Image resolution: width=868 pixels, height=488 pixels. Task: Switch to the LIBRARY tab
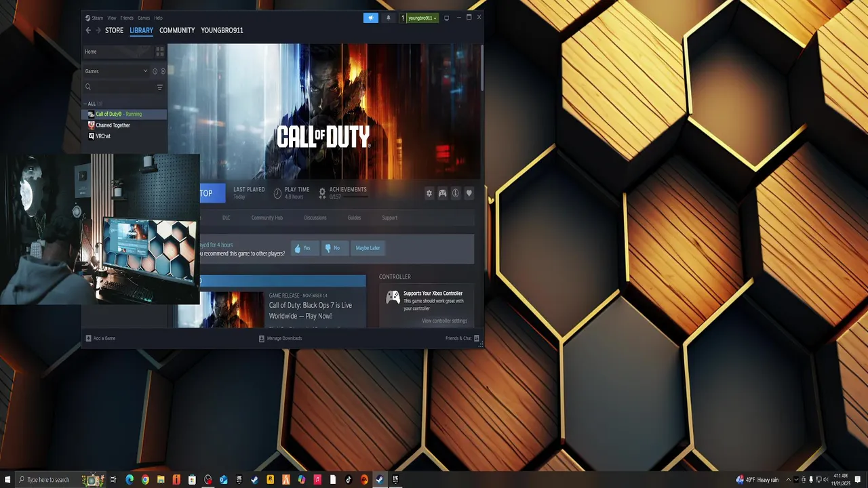(x=141, y=30)
